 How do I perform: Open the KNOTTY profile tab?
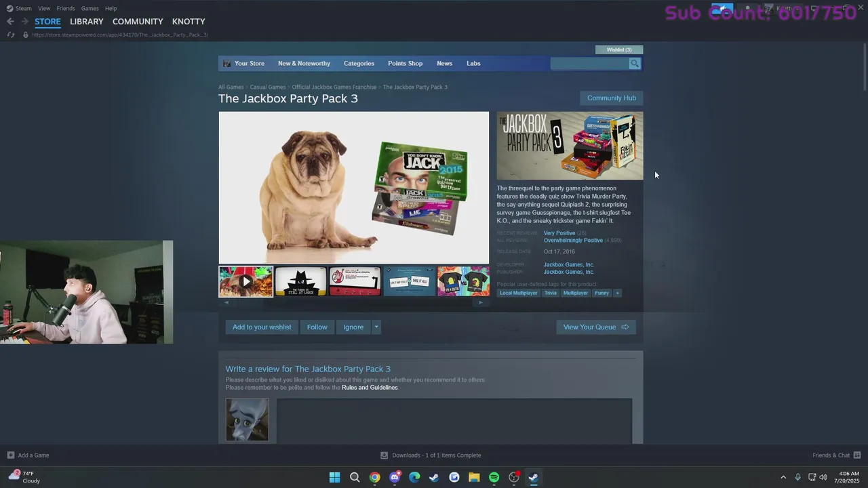click(189, 22)
